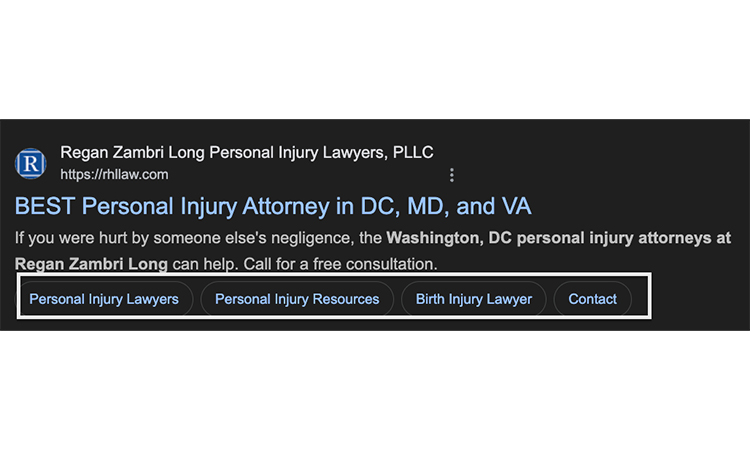Click 'PLLC' in the site name
The width and height of the screenshot is (750, 450).
(413, 152)
